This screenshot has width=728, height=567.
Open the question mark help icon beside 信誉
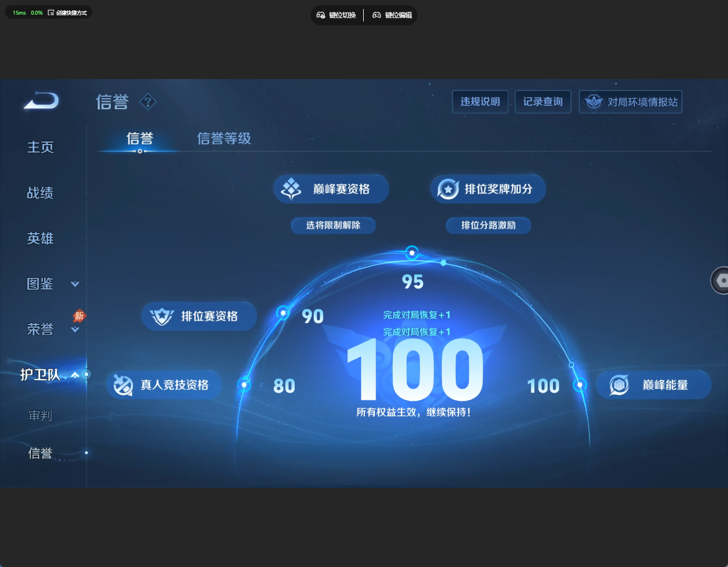[147, 102]
